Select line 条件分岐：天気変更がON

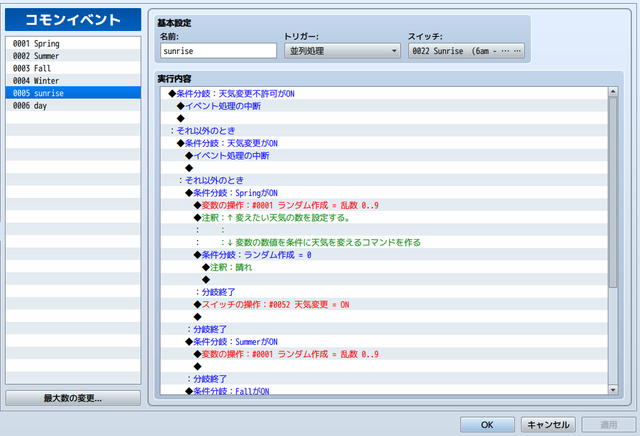pyautogui.click(x=384, y=143)
